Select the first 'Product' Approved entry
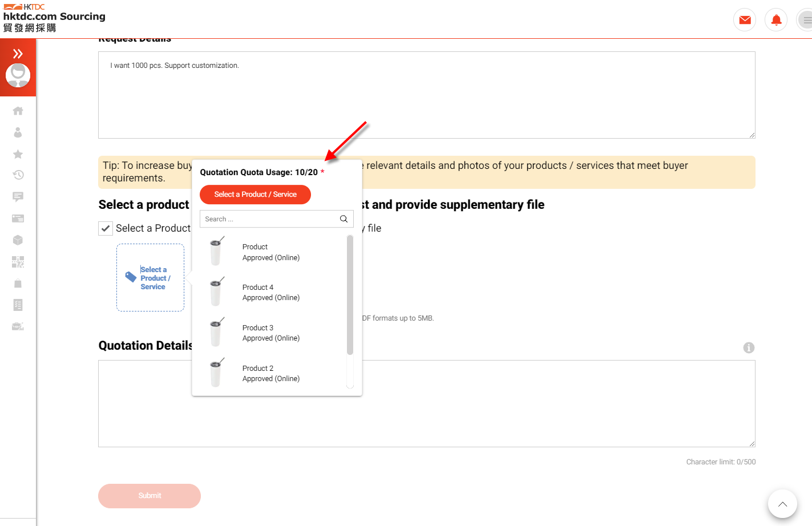 click(271, 252)
